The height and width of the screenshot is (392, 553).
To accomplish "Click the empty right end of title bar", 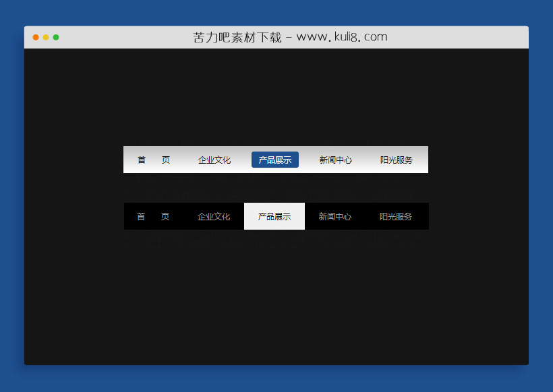I will click(486, 38).
